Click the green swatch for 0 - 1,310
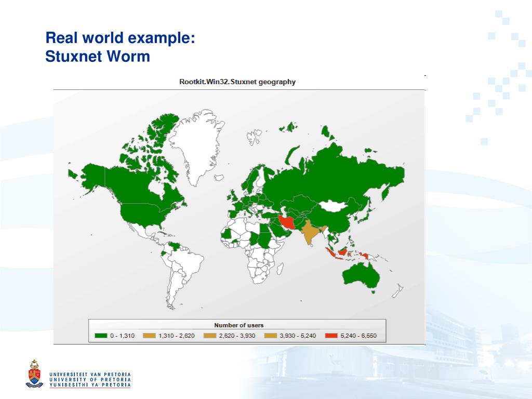 101,336
